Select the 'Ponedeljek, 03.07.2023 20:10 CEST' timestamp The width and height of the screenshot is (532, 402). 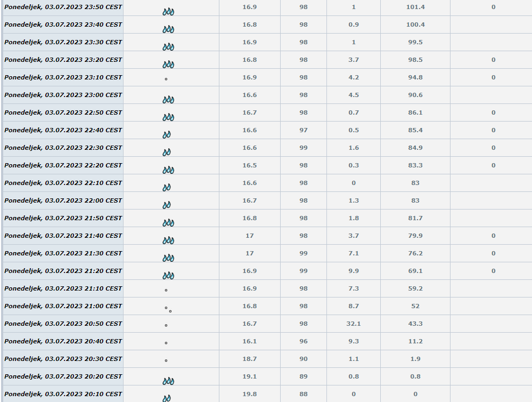[63, 394]
